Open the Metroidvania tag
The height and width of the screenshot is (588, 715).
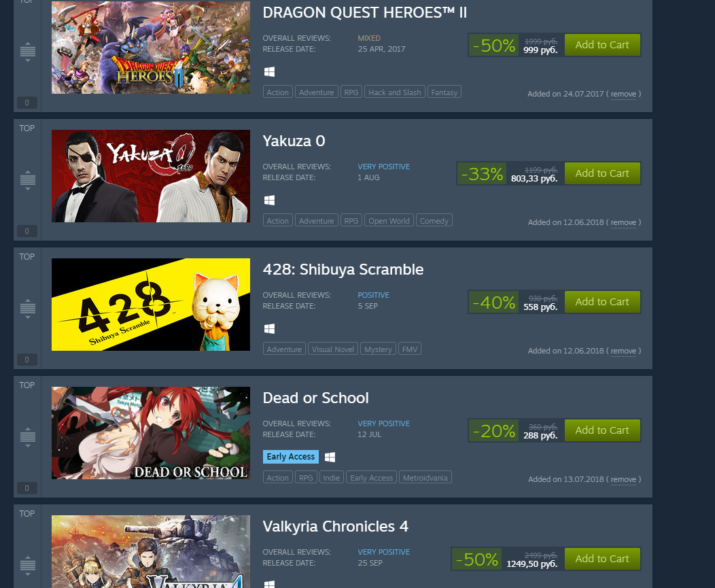coord(425,478)
